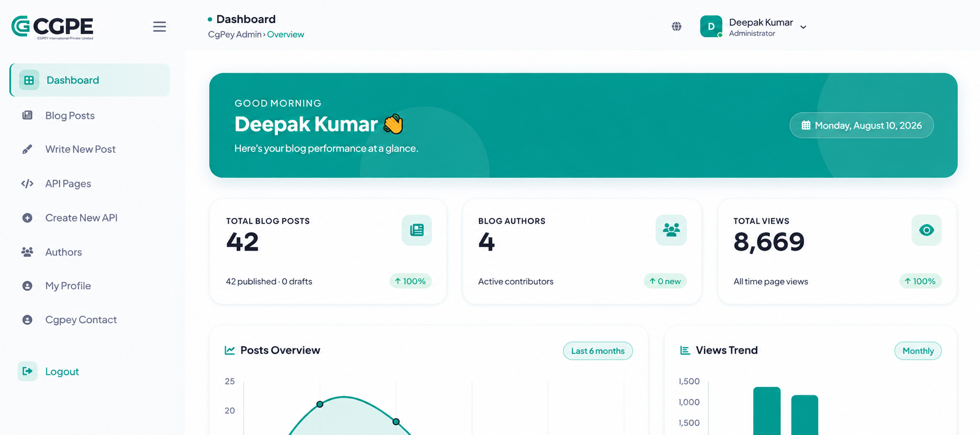Click the Blog Authors people card icon
This screenshot has width=980, height=435.
[671, 230]
